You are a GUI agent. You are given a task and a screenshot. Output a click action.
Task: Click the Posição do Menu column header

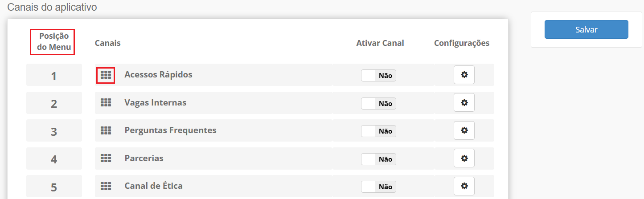[52, 42]
